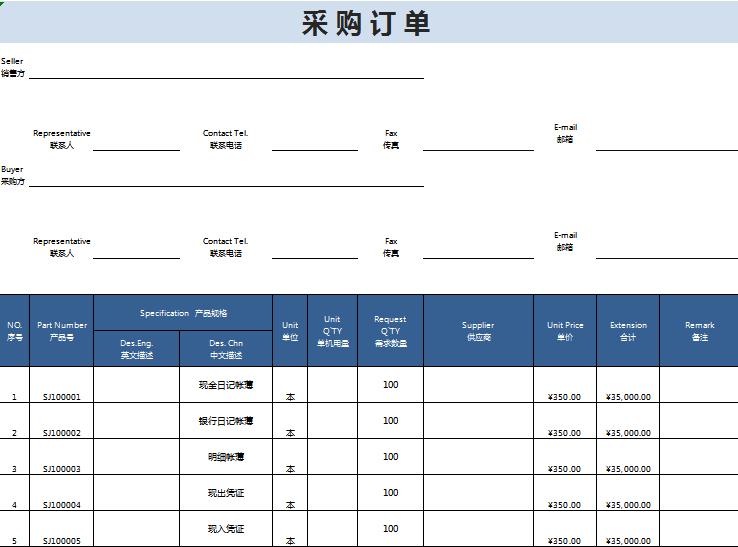The width and height of the screenshot is (738, 547).
Task: Select the Unit Price column header
Action: 565,331
